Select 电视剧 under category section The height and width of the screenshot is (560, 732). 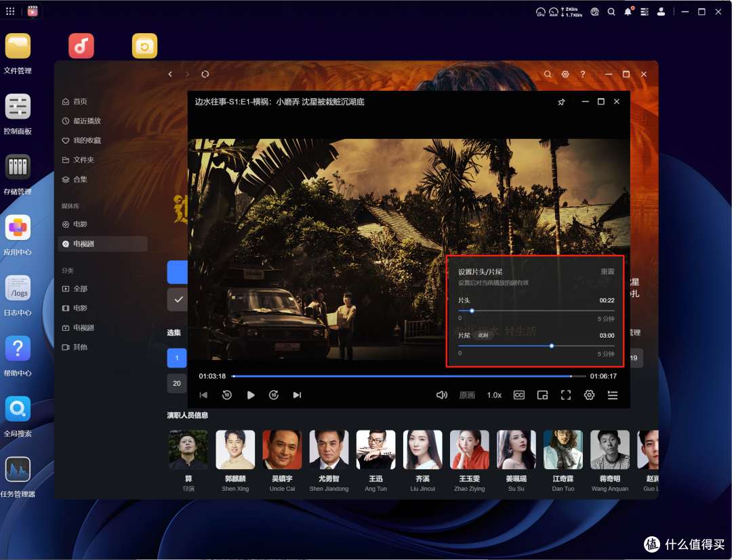[x=103, y=328]
